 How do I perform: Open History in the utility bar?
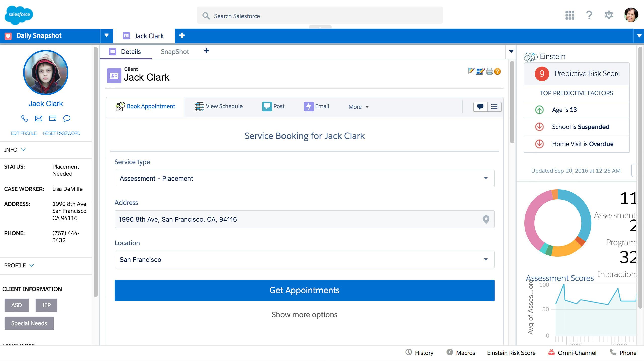pos(419,353)
